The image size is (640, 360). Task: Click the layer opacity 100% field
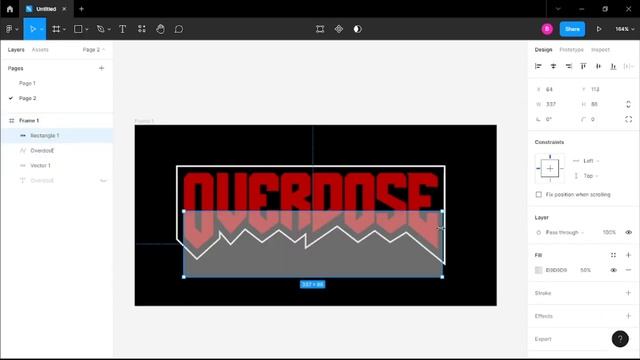609,232
